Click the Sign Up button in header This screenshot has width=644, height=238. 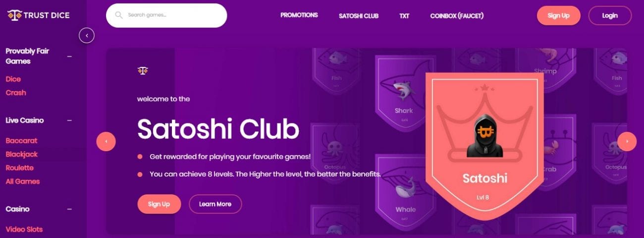pos(559,15)
